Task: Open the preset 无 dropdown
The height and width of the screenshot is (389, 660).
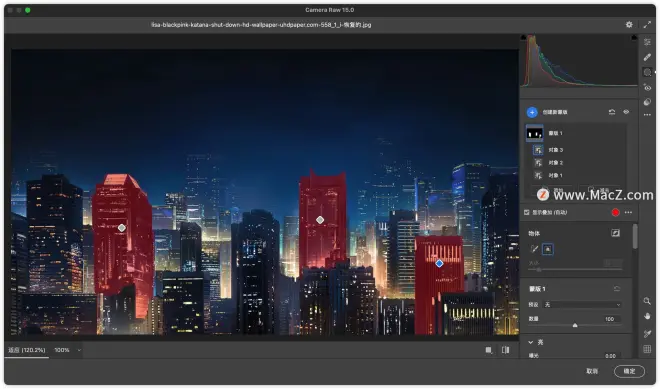Action: point(583,304)
